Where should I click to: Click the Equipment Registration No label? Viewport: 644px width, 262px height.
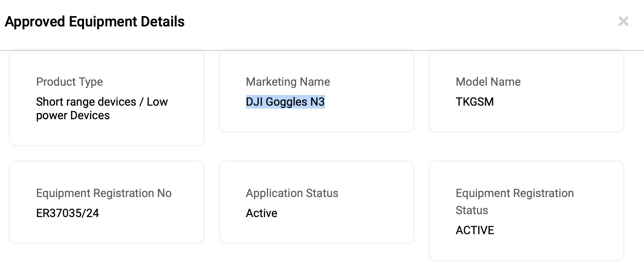tap(104, 193)
